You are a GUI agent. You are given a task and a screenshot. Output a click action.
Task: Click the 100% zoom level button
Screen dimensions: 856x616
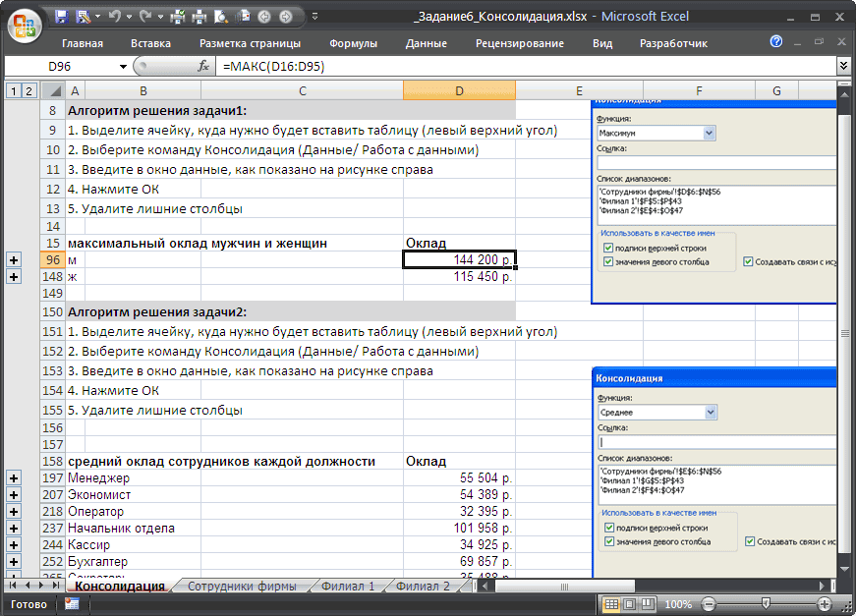(x=678, y=604)
